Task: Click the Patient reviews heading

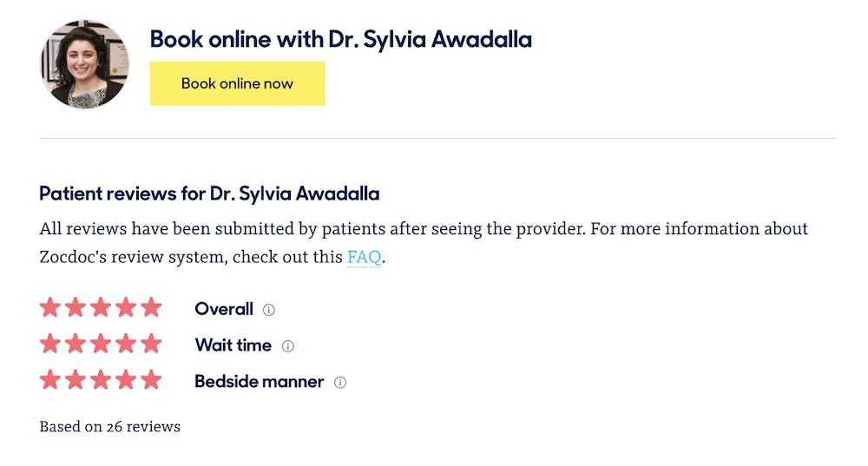Action: point(209,194)
